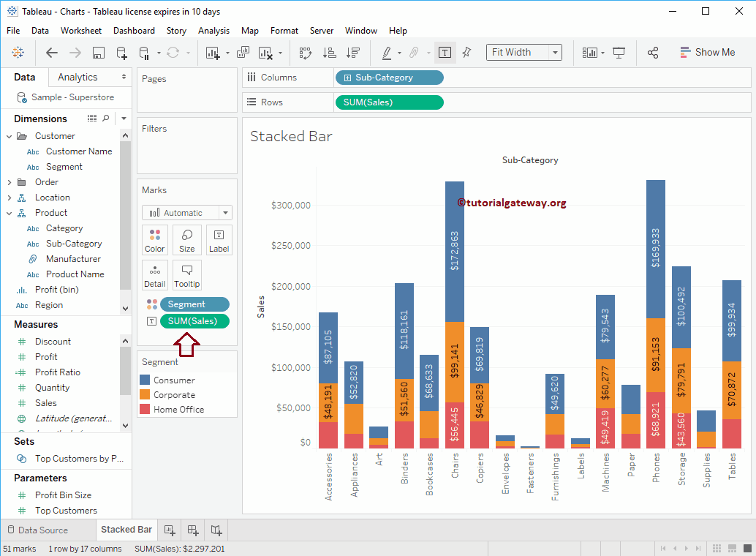Image resolution: width=756 pixels, height=556 pixels.
Task: Click the SUM(Sales) pill on the Rows shelf
Action: tap(389, 102)
